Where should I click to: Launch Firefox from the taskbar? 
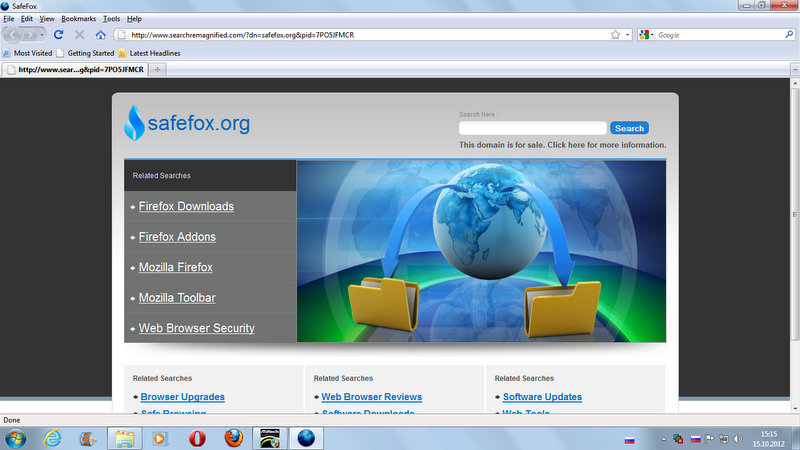pos(234,438)
